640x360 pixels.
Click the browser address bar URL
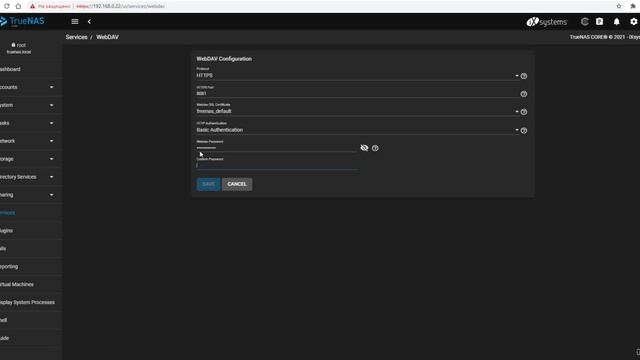pyautogui.click(x=121, y=6)
